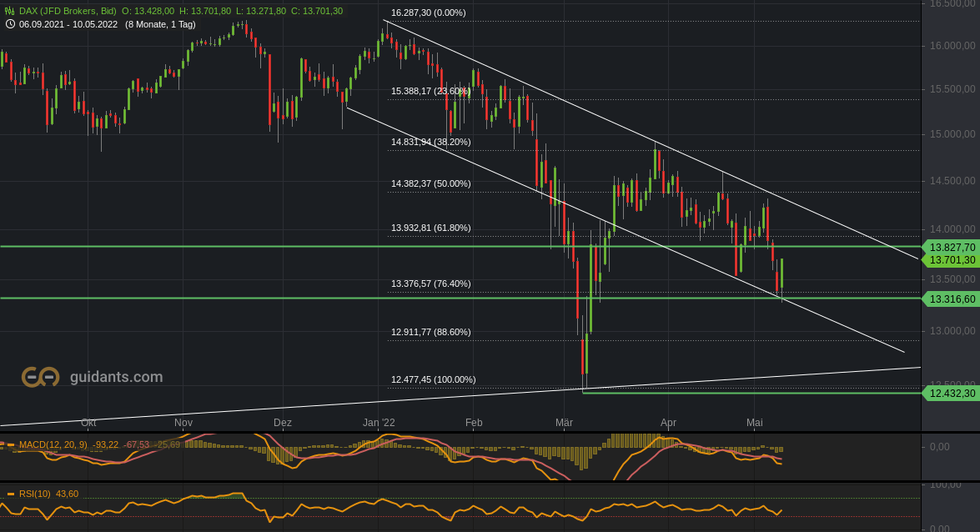Select the Mai axis label
This screenshot has width=980, height=532.
pyautogui.click(x=754, y=423)
